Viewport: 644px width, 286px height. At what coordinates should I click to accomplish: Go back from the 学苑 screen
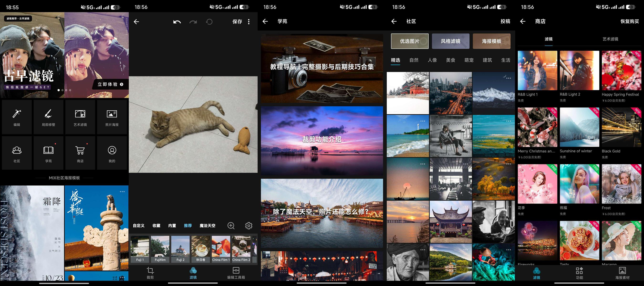click(x=265, y=21)
